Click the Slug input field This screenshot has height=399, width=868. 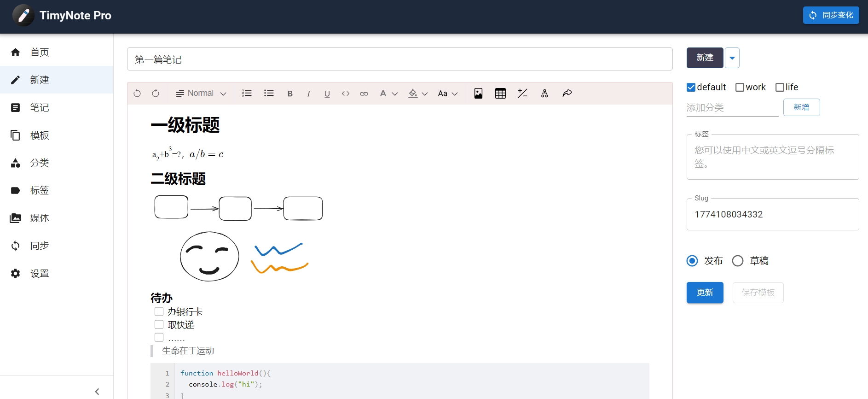772,214
